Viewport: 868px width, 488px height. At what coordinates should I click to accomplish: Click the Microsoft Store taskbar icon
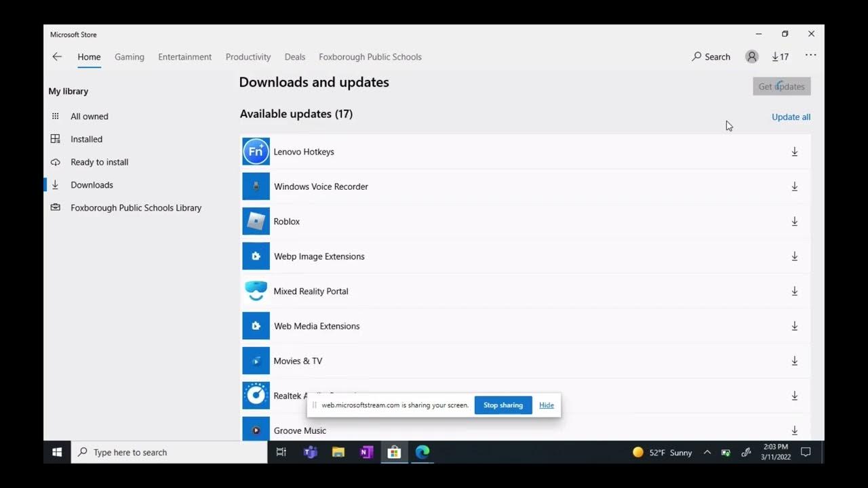[x=394, y=452]
